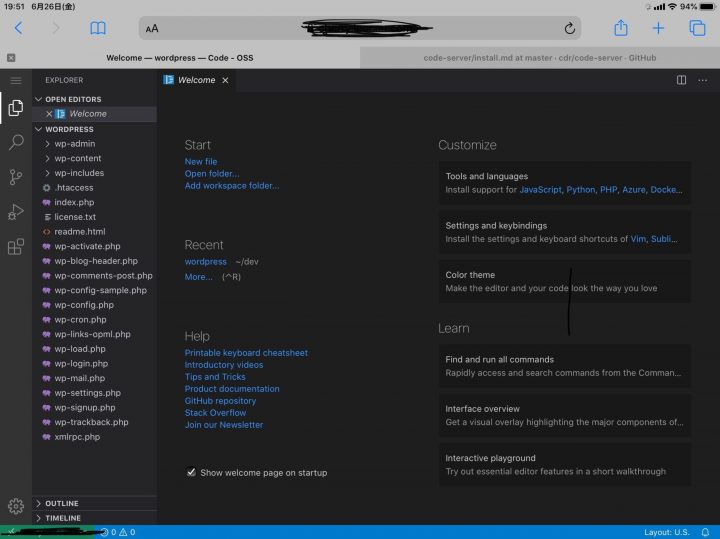Open the .htaccess file
The width and height of the screenshot is (720, 539).
tap(95, 187)
